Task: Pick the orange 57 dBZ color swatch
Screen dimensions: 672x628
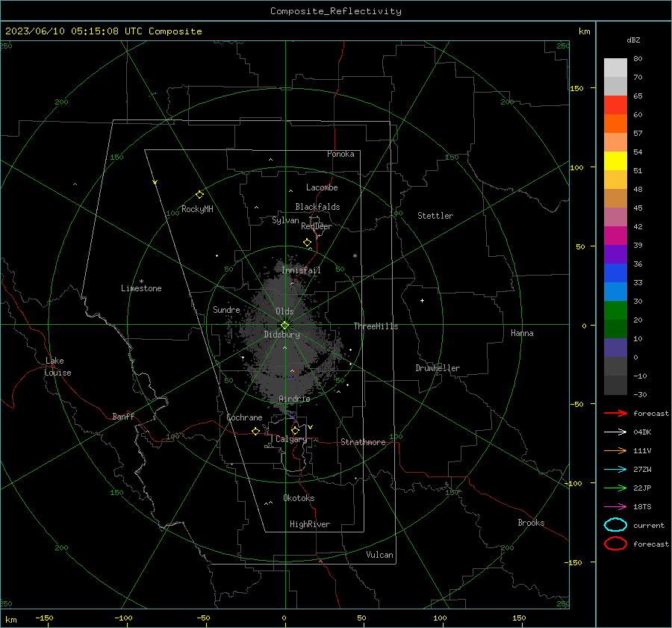Action: coord(615,142)
